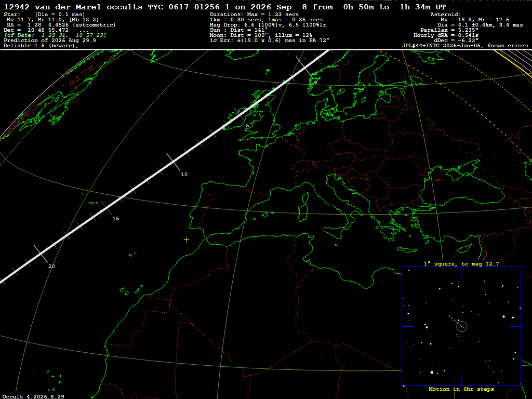Click the Occult 4.2026.8.29 version text

tap(33, 396)
